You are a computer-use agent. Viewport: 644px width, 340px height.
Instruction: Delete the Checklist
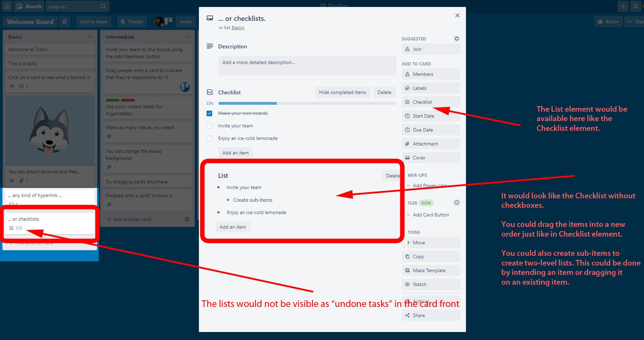[x=384, y=92]
